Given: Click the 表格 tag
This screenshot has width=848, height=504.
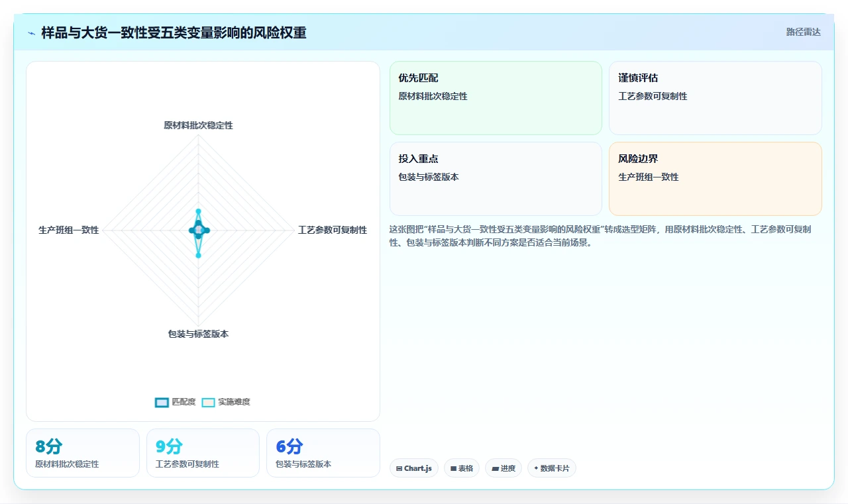Looking at the screenshot, I should [462, 468].
